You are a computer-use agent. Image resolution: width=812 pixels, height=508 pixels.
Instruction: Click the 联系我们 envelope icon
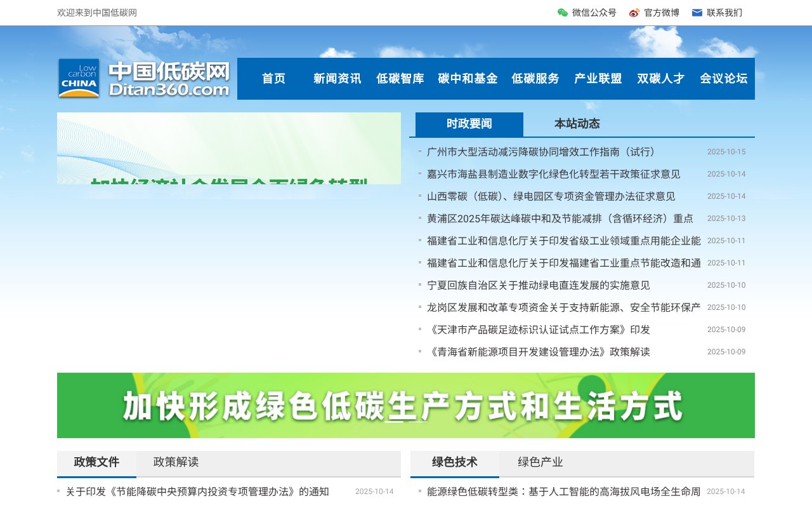pyautogui.click(x=697, y=12)
